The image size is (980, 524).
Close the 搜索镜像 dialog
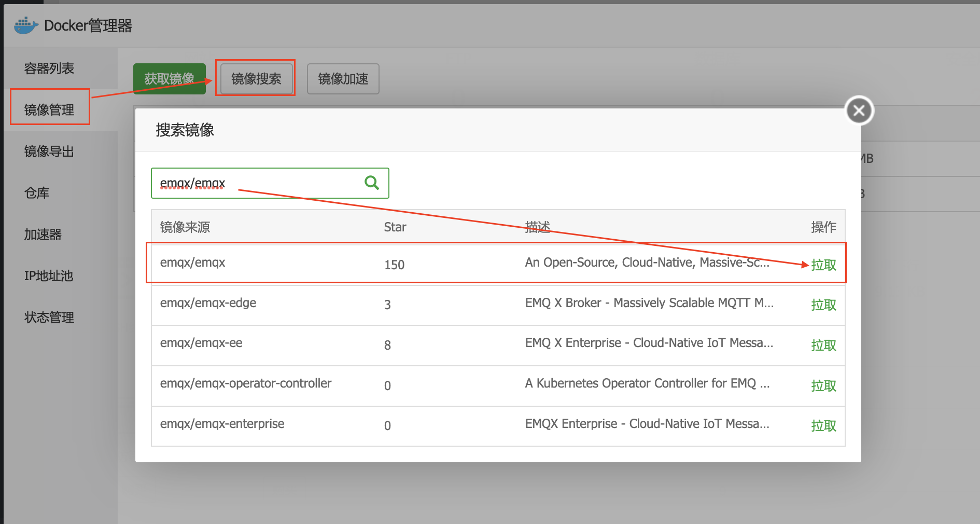point(859,111)
